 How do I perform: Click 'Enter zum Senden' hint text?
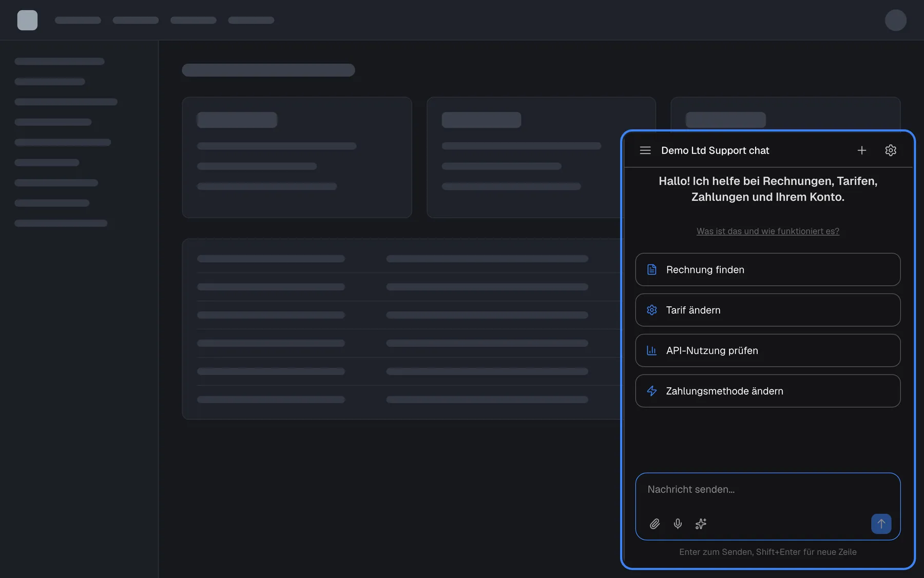[x=715, y=552]
